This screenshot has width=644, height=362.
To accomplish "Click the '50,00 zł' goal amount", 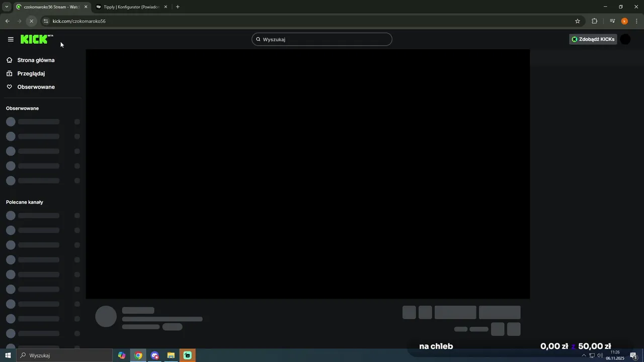I will (x=595, y=346).
